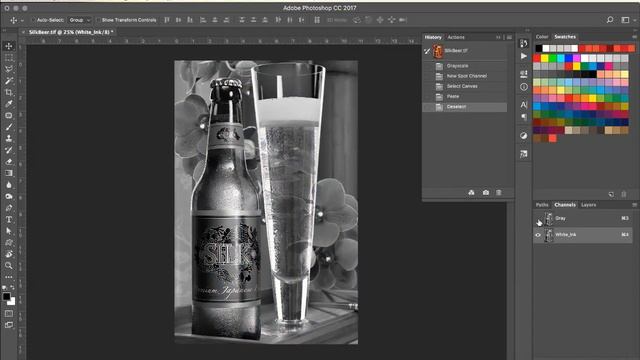Revert to Grayscale history state
Image resolution: width=640 pixels, height=360 pixels.
(464, 66)
